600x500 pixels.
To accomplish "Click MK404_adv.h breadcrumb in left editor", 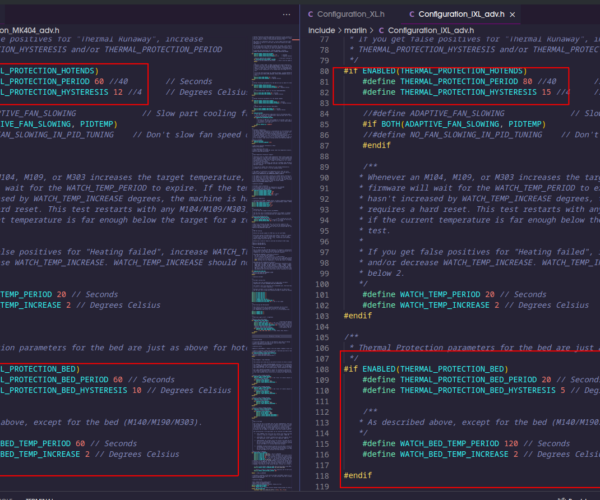I will (29, 30).
